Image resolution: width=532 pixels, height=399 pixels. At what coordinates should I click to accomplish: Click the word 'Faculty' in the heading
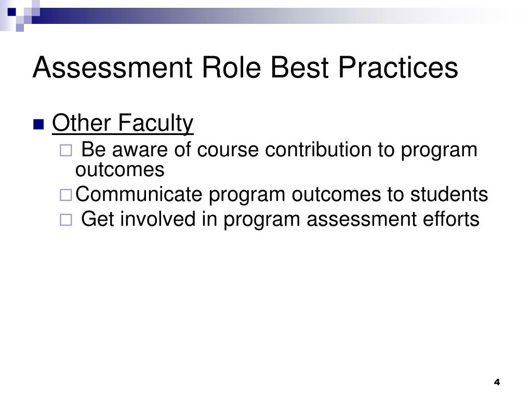(x=156, y=123)
